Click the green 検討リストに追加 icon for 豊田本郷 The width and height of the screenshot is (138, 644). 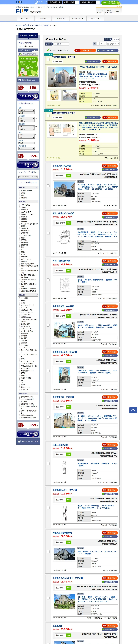click(92, 62)
